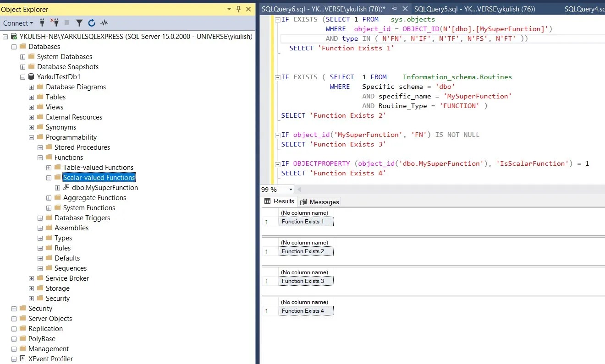This screenshot has height=364, width=605.
Task: Click the Assemblies folder icon
Action: tap(49, 228)
